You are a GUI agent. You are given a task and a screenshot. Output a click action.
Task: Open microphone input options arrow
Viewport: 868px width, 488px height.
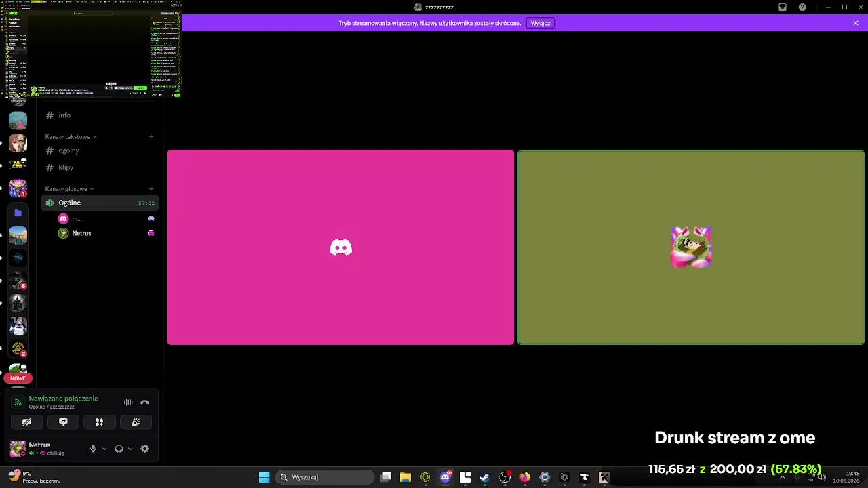tap(104, 449)
